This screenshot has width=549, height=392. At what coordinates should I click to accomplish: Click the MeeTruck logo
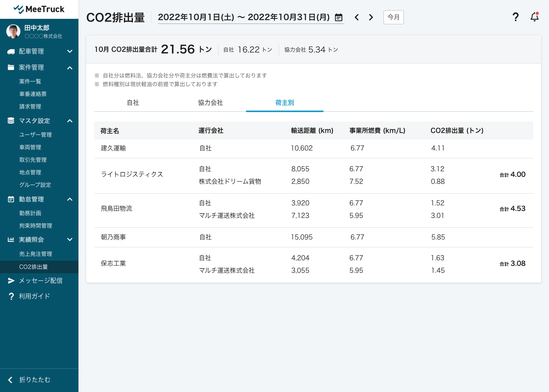(x=39, y=9)
